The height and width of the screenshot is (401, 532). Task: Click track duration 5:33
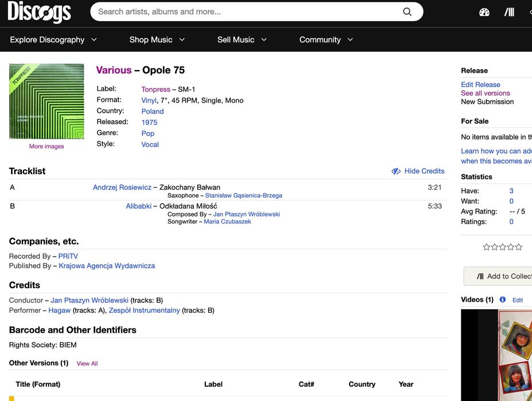tap(435, 206)
